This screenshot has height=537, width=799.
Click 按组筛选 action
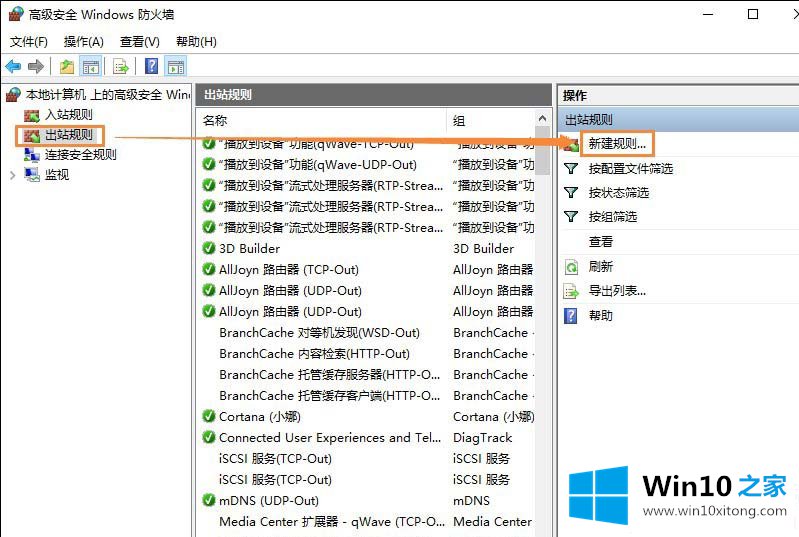pos(612,217)
